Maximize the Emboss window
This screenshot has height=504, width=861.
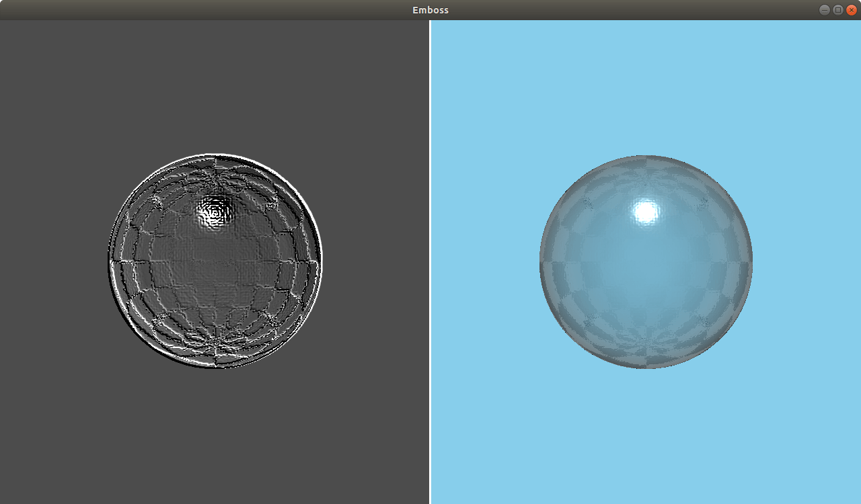837,9
